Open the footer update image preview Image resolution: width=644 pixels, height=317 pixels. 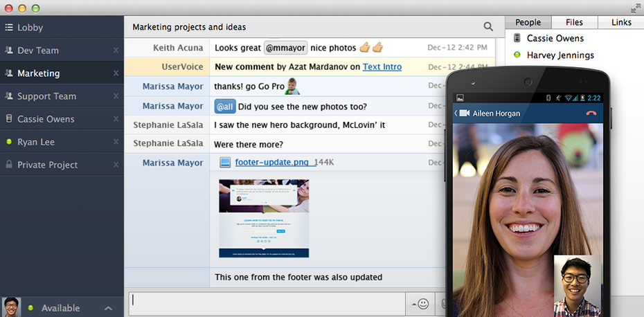(264, 219)
